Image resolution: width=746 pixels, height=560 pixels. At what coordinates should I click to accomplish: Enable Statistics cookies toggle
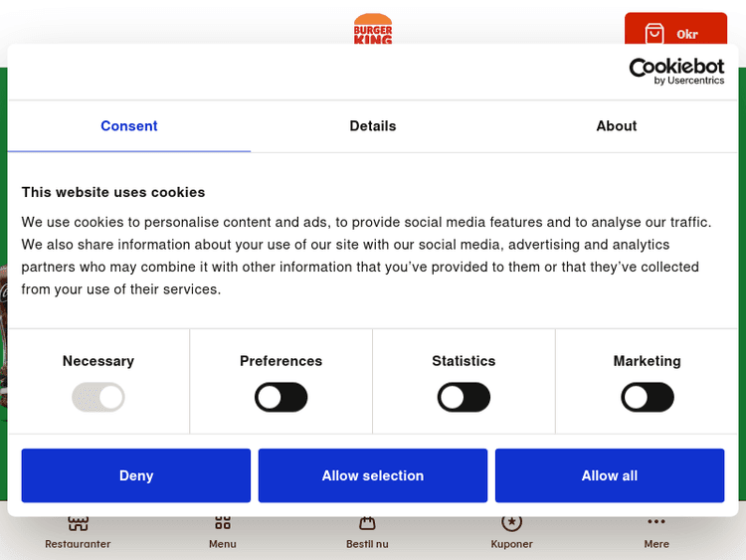pyautogui.click(x=464, y=398)
